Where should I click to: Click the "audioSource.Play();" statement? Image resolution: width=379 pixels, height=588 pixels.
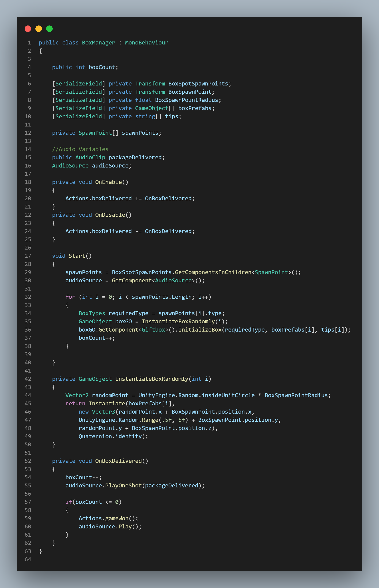110,527
